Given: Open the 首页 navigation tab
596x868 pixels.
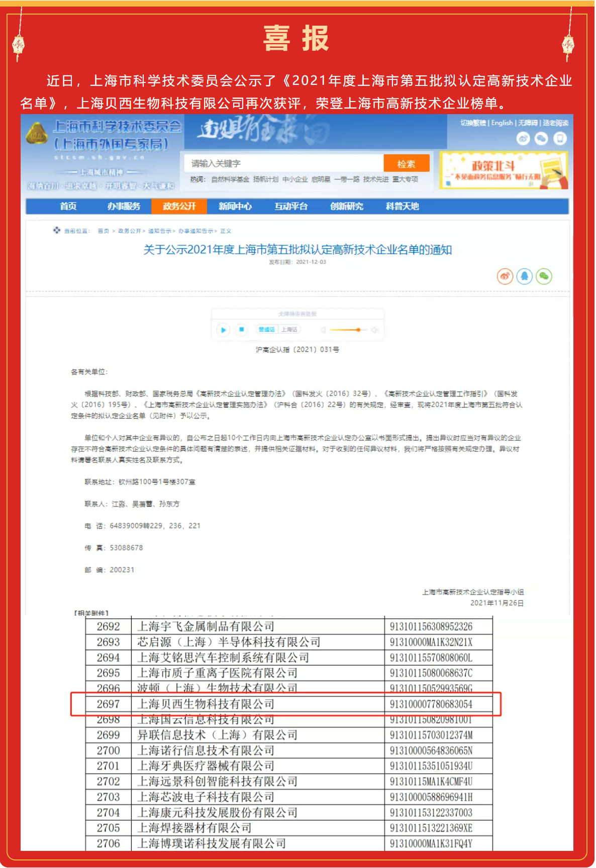Looking at the screenshot, I should point(68,206).
